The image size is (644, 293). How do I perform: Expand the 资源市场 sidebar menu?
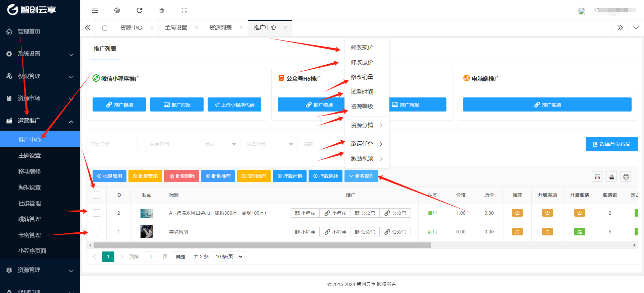[40, 98]
